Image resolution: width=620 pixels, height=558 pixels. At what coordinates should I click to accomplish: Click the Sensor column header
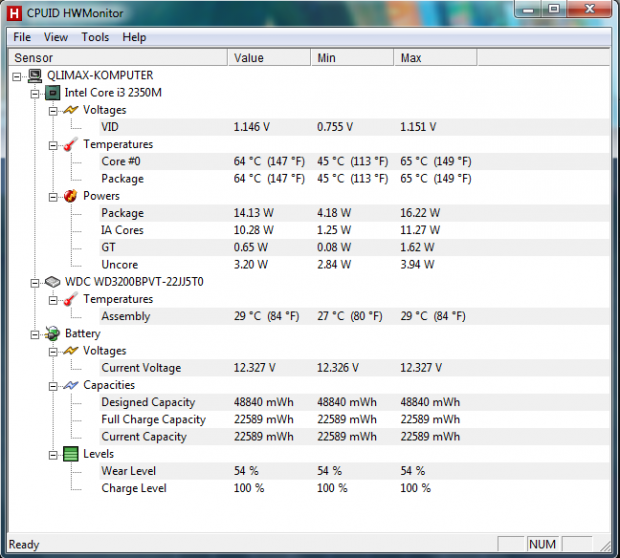click(x=118, y=58)
